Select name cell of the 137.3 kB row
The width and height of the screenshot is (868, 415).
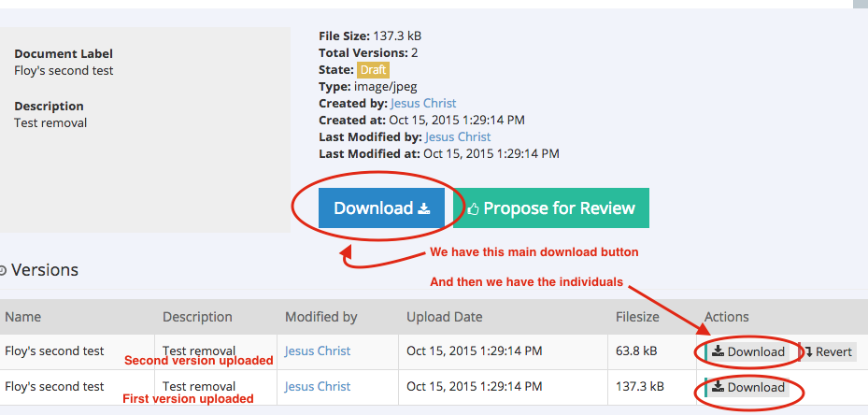point(54,386)
